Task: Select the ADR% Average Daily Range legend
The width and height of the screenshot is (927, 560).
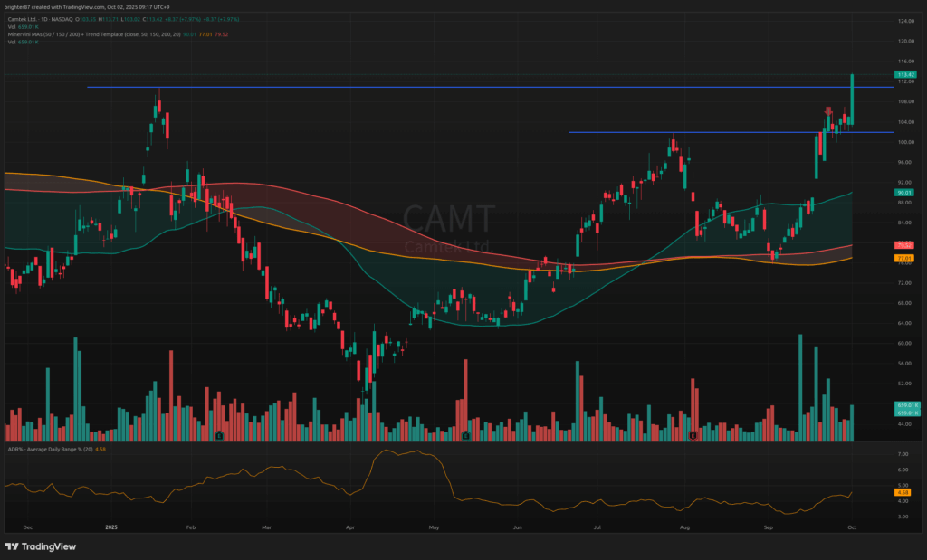Action: point(50,449)
